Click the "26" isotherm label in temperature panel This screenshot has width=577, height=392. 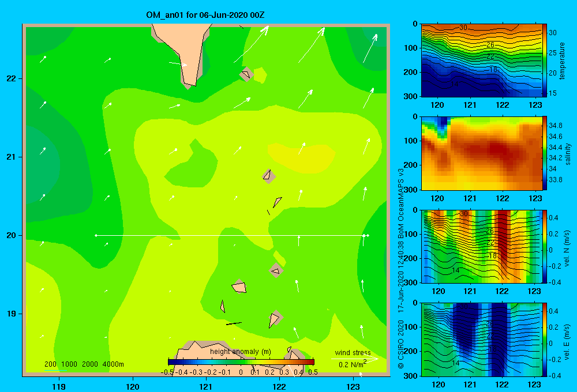click(490, 45)
